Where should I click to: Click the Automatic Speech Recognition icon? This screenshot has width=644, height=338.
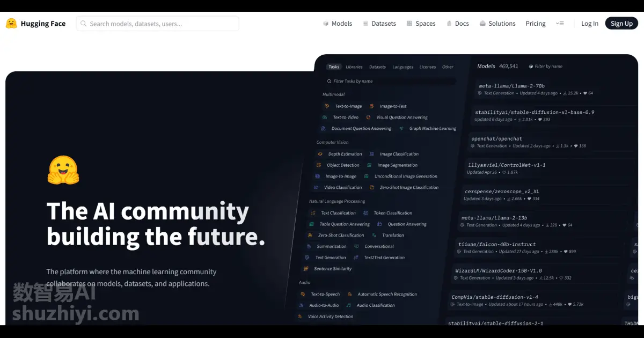point(349,295)
